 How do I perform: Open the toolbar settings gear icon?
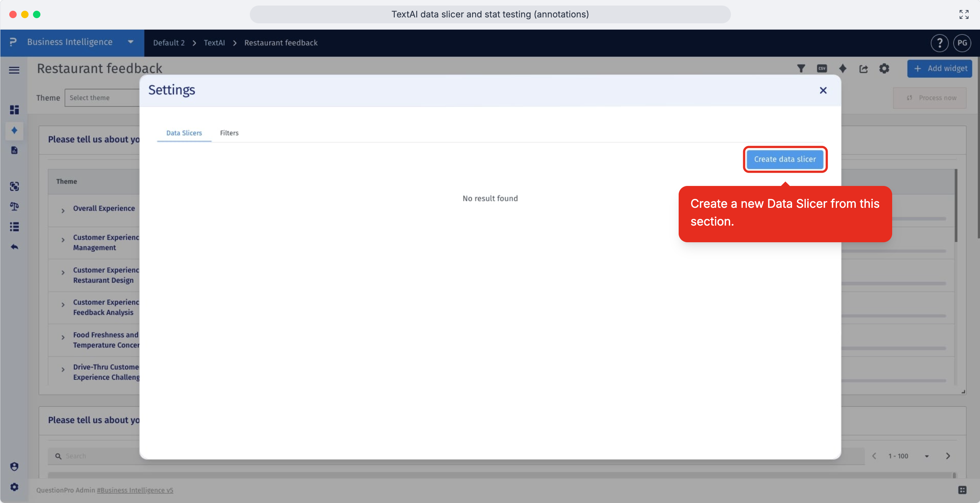[x=884, y=69]
